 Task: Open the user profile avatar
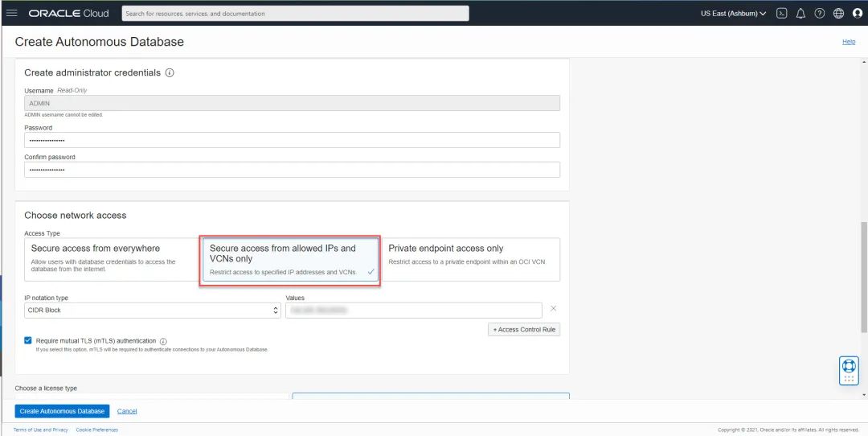tap(858, 14)
